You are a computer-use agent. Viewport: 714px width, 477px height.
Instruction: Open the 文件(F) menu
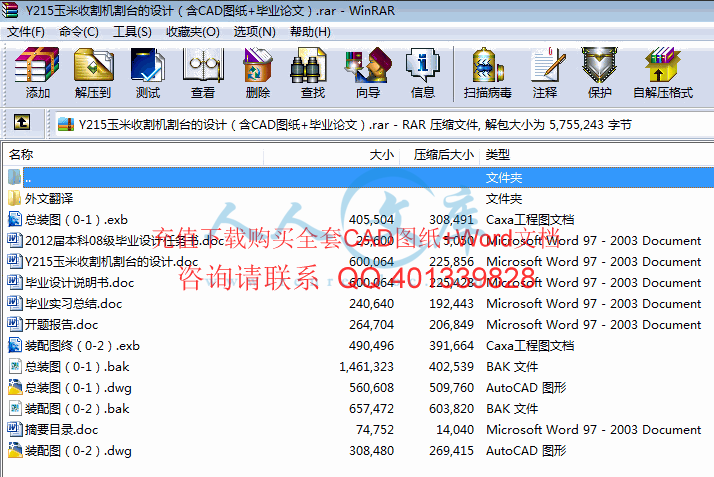tap(26, 32)
